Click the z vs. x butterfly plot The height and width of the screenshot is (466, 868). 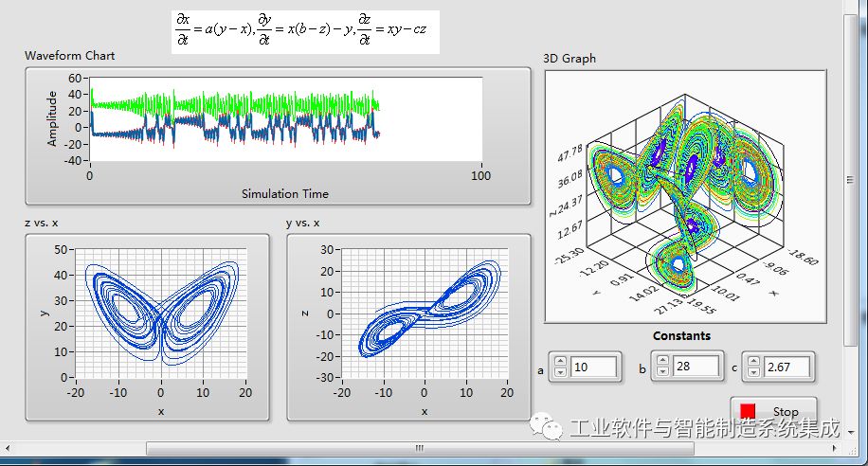[x=161, y=314]
